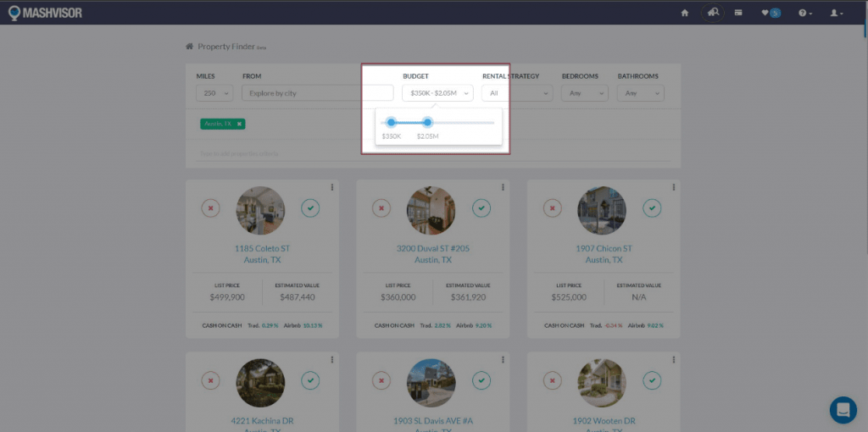Open the Home icon in top navigation
Image resolution: width=868 pixels, height=432 pixels.
684,13
